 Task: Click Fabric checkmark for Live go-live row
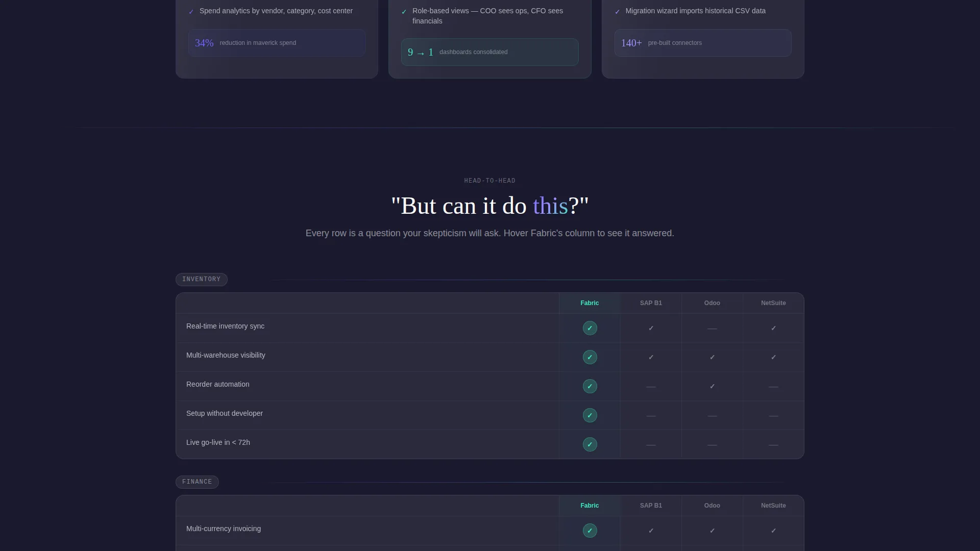[x=590, y=444]
